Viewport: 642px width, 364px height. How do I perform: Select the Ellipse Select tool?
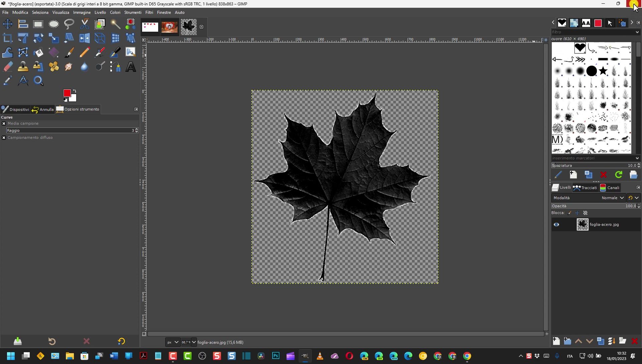pyautogui.click(x=53, y=24)
